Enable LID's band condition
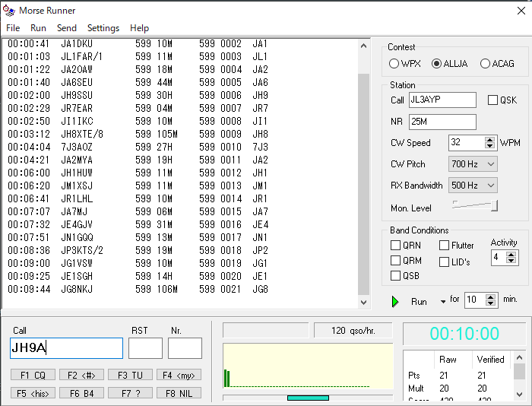Image resolution: width=532 pixels, height=406 pixels. 444,262
